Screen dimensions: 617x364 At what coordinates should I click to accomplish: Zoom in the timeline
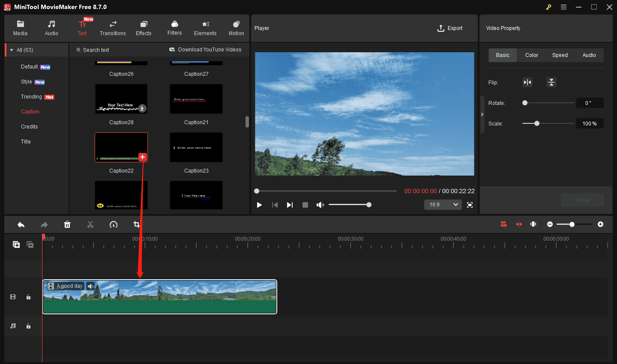click(600, 224)
